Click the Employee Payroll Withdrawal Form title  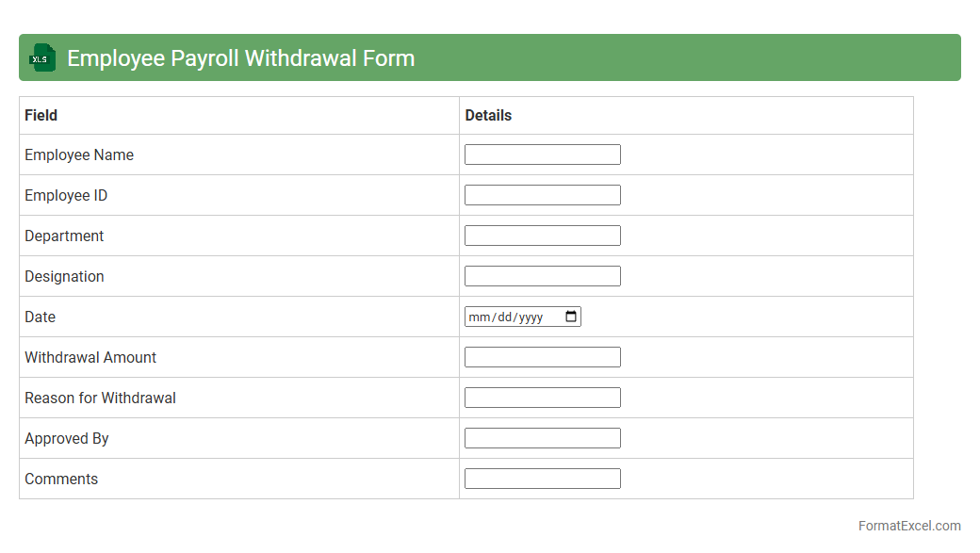pyautogui.click(x=240, y=58)
